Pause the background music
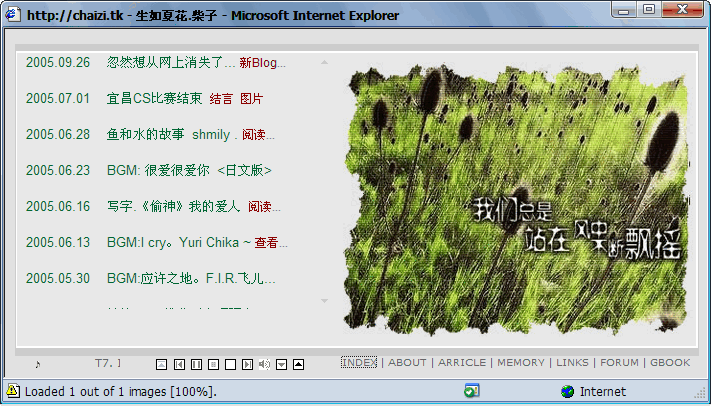Image resolution: width=711 pixels, height=406 pixels. tap(196, 364)
